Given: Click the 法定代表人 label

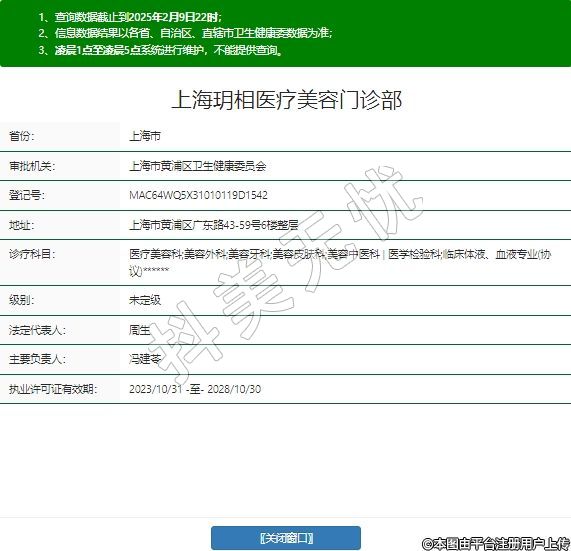Looking at the screenshot, I should [x=38, y=330].
